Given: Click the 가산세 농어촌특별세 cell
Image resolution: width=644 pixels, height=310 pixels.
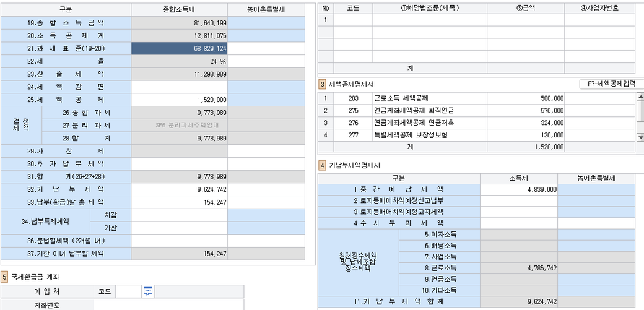Looking at the screenshot, I should tap(266, 151).
